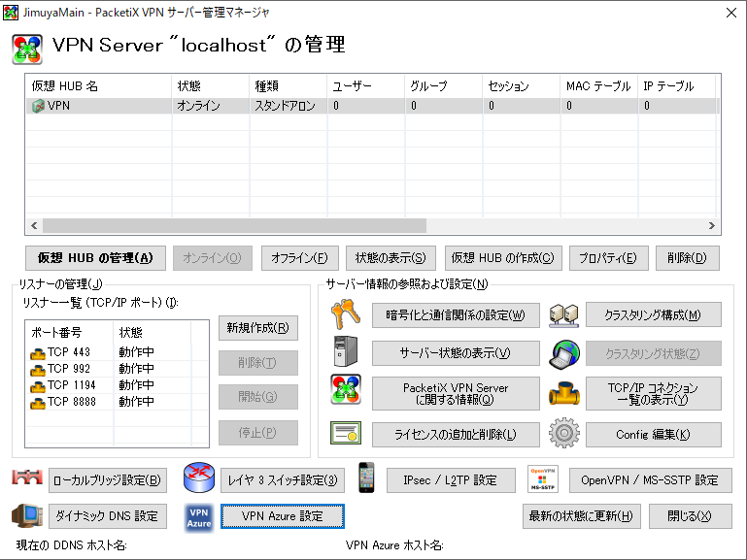
Task: Click the app icon in title bar
Action: tap(11, 12)
